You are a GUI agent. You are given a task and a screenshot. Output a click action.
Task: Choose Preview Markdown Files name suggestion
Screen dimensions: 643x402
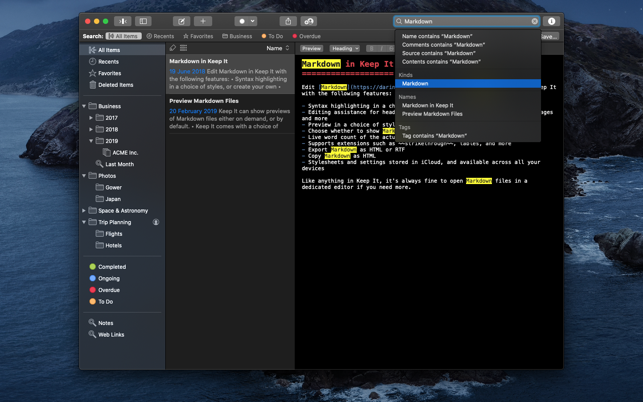point(468,114)
